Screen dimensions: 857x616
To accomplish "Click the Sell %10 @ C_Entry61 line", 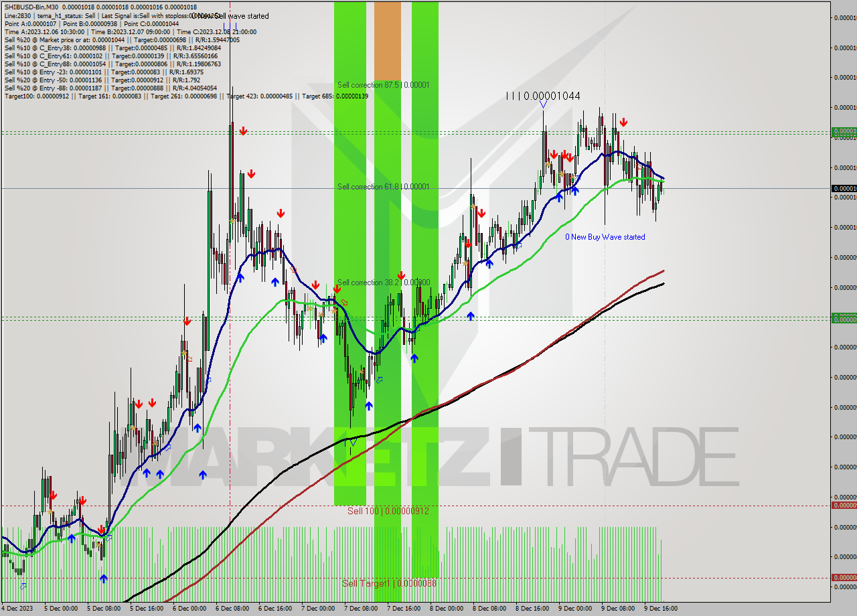I will (110, 56).
